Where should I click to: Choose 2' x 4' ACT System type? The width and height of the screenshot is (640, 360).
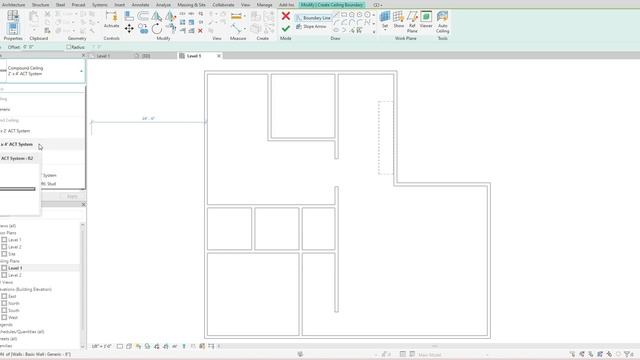click(42, 144)
